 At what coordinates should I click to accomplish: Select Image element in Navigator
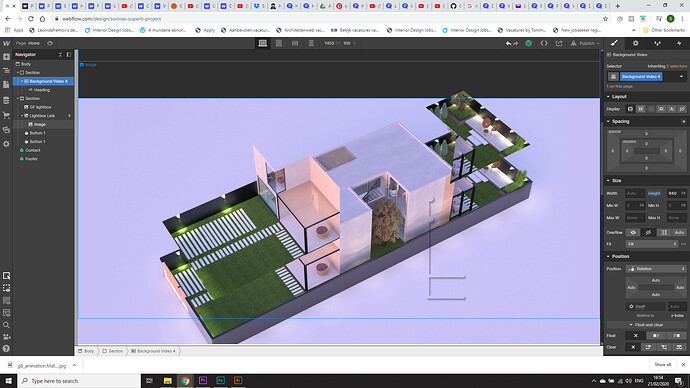click(40, 124)
